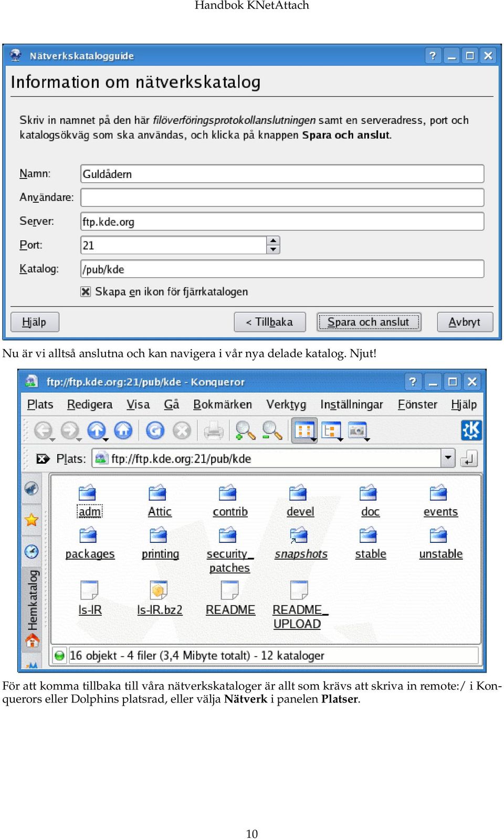The width and height of the screenshot is (504, 839).
Task: Open the ls-lR.bz2 archive file
Action: 159,598
